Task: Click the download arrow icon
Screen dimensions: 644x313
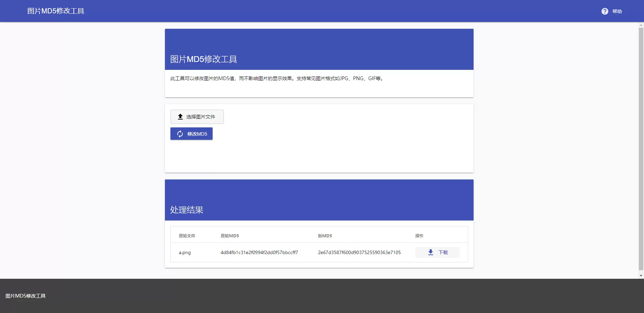Action: [x=431, y=252]
